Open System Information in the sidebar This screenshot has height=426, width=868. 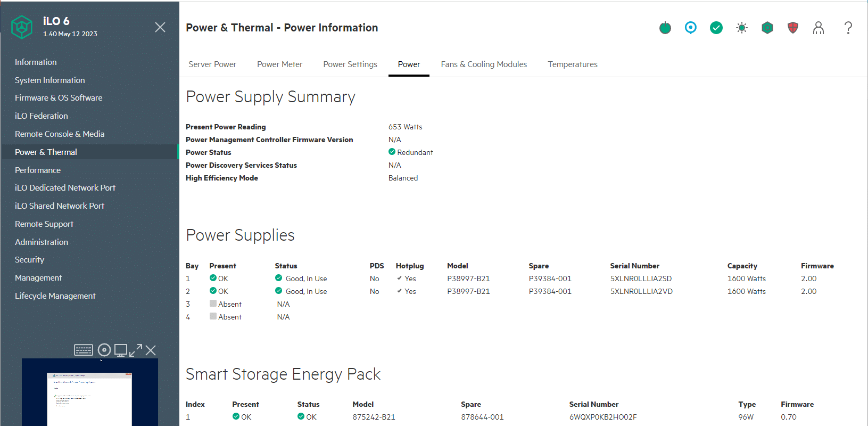tap(50, 80)
